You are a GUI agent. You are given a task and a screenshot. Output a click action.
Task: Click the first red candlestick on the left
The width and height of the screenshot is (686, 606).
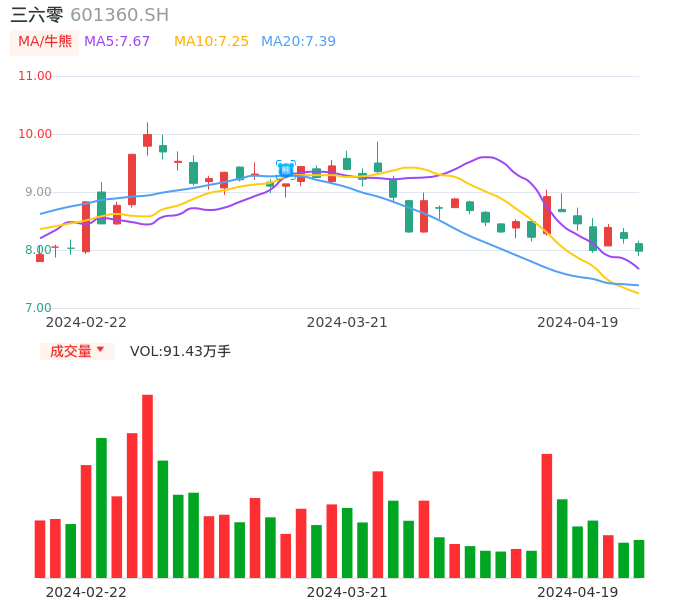40,257
